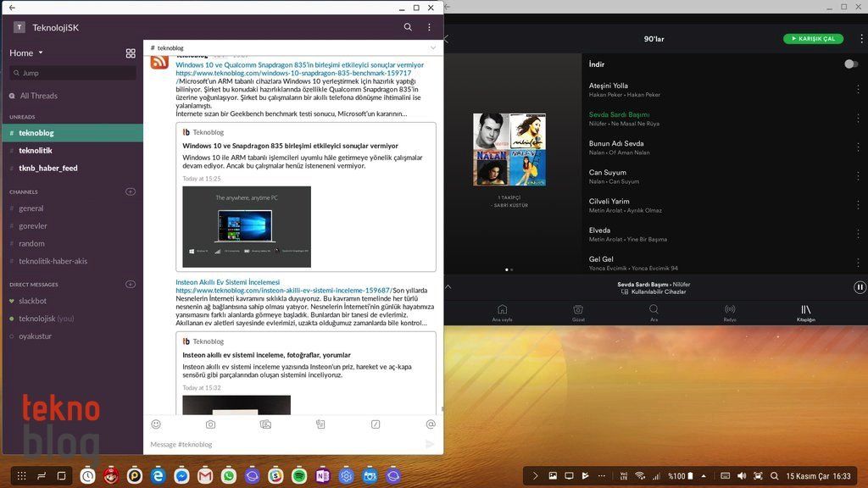Open options menu for Ateşini Yolla track

[858, 89]
